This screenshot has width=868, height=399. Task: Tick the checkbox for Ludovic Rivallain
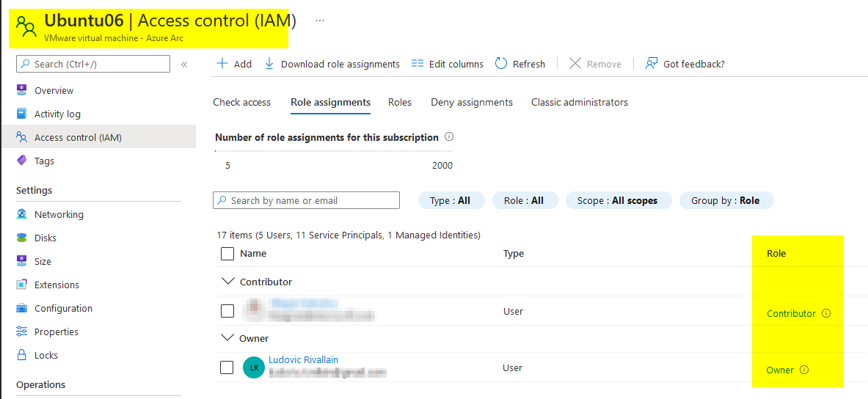227,367
